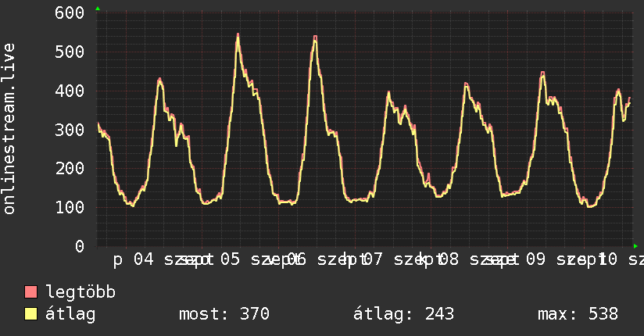The width and height of the screenshot is (644, 336).
Task: Click the átlag: 243 statistic
Action: pyautogui.click(x=403, y=314)
